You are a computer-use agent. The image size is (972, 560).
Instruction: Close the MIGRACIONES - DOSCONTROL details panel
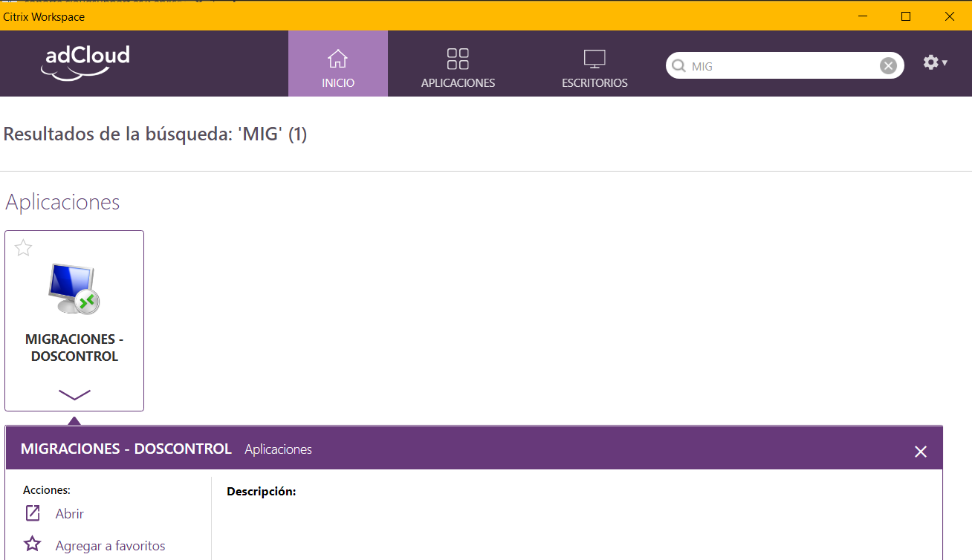pyautogui.click(x=921, y=452)
